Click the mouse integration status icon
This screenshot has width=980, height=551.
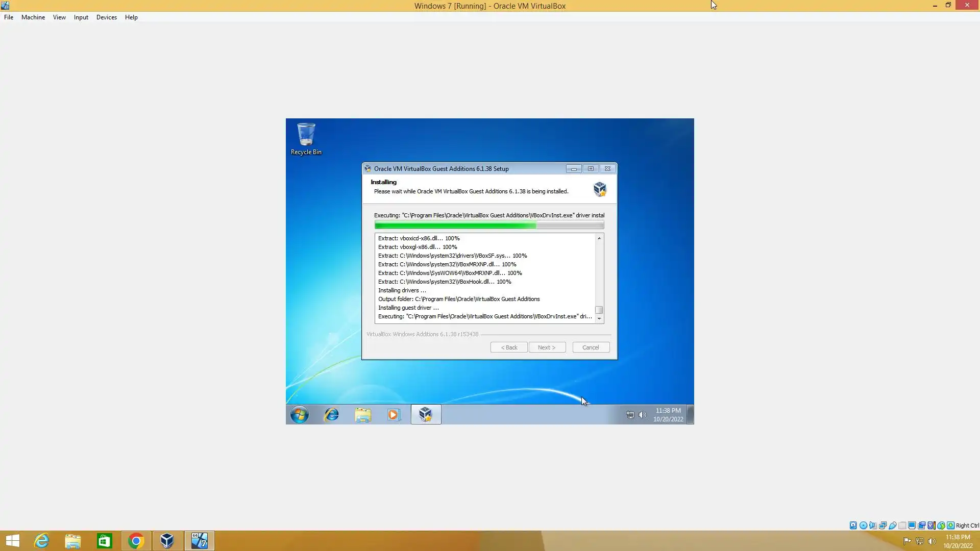(x=941, y=525)
